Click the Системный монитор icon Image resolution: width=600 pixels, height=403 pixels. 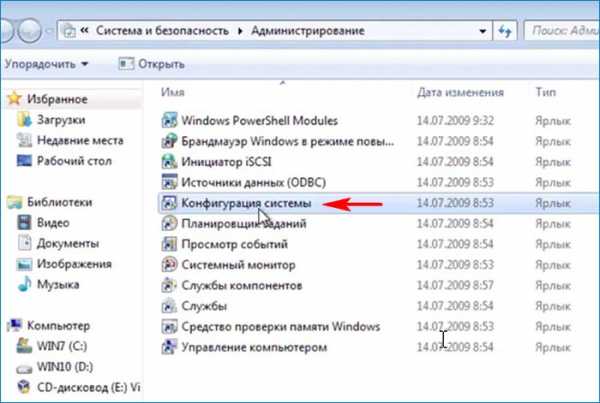click(x=169, y=265)
